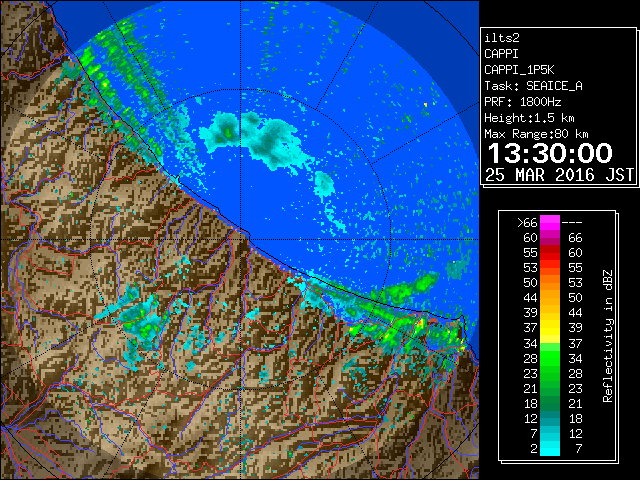
Task: Click the 'CAPPI_1P5K' product name
Action: coord(519,70)
